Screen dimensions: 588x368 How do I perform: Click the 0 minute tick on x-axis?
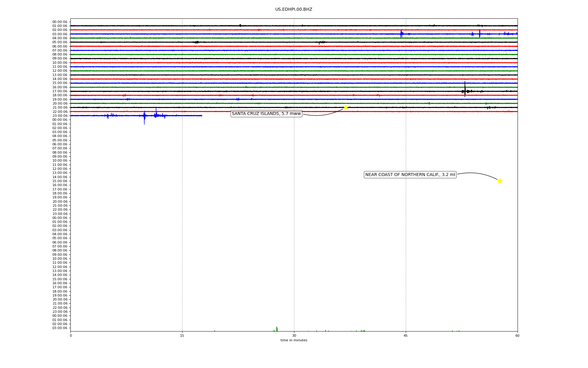point(71,335)
